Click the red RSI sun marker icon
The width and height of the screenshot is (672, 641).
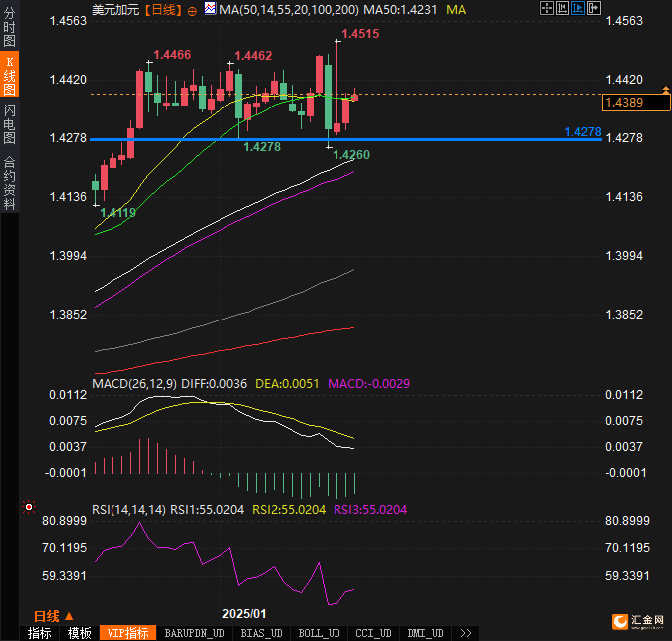click(x=29, y=507)
